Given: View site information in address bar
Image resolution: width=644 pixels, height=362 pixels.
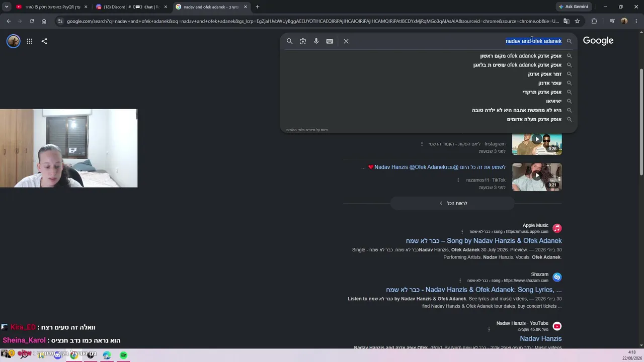Looking at the screenshot, I should pyautogui.click(x=60, y=21).
